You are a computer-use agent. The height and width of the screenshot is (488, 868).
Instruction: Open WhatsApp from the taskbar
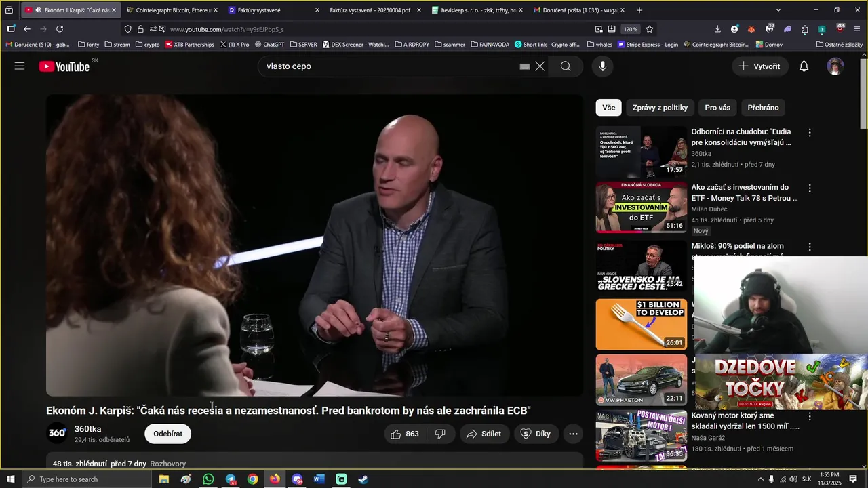[x=208, y=479]
